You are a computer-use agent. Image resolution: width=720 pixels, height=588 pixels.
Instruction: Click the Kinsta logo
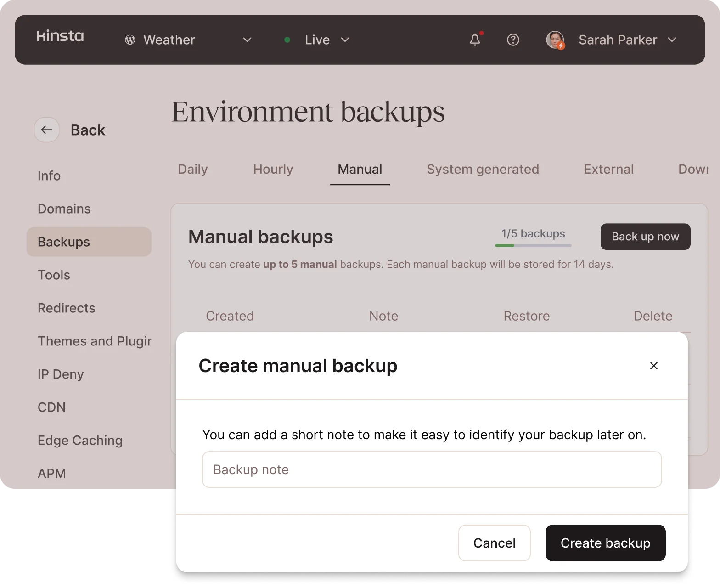(60, 36)
